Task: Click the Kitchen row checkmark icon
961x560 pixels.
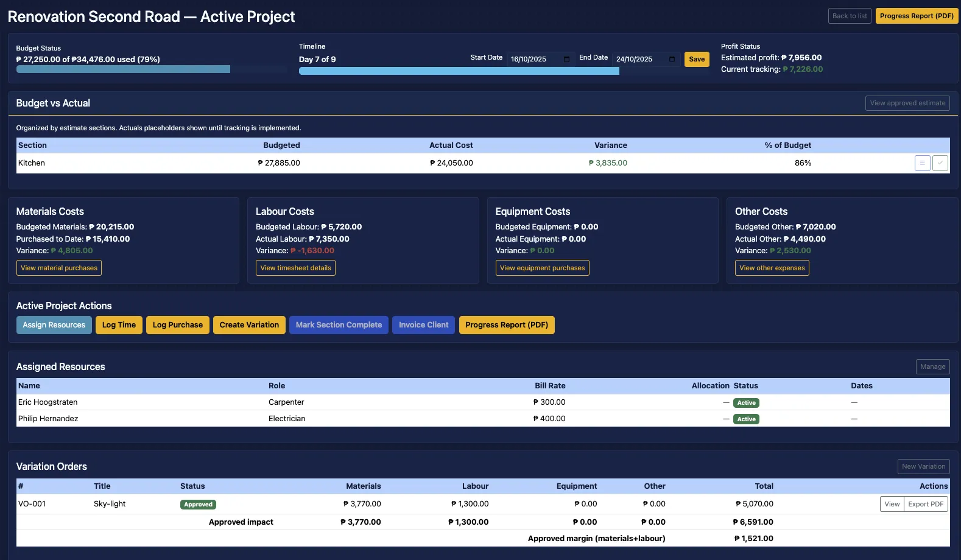Action: 940,163
